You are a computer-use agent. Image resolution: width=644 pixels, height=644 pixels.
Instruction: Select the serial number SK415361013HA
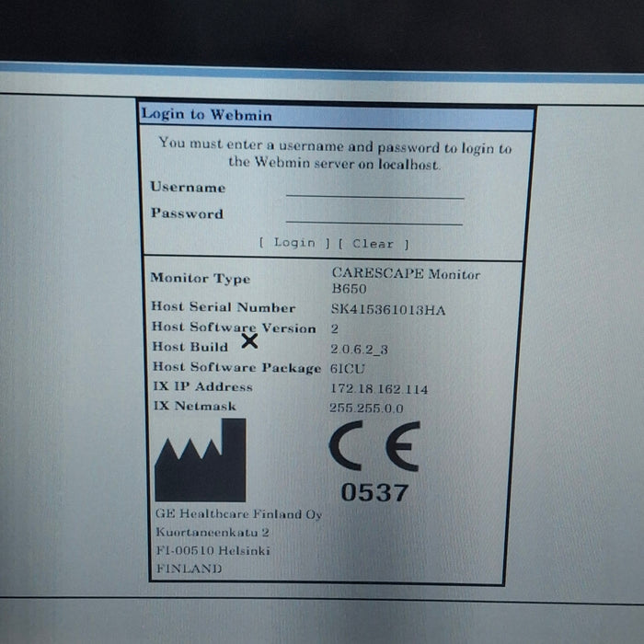tap(387, 310)
